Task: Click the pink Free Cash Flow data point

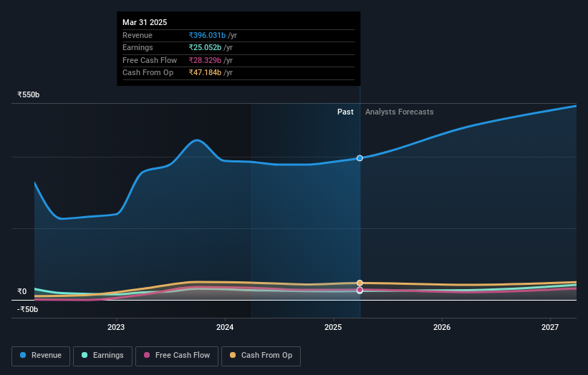Action: click(360, 290)
